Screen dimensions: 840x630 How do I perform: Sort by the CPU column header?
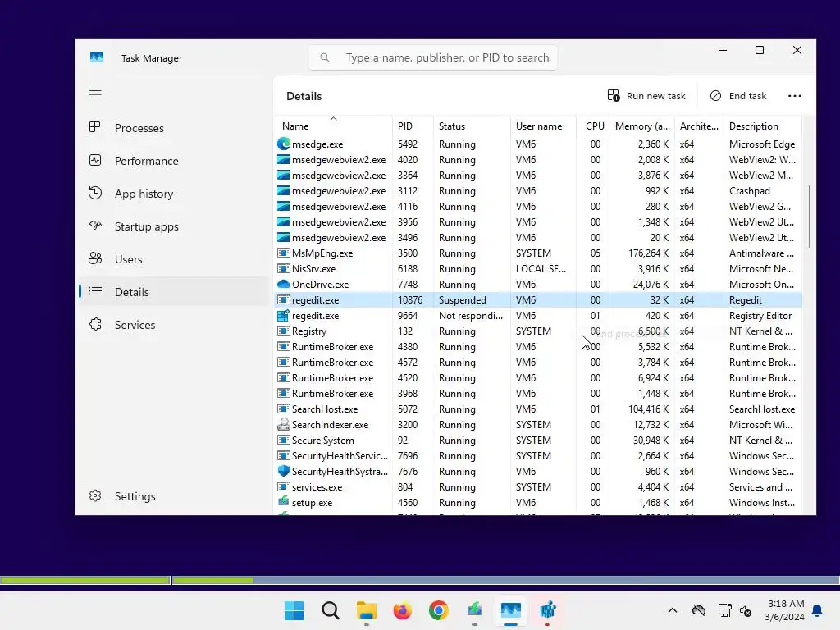[x=593, y=126]
